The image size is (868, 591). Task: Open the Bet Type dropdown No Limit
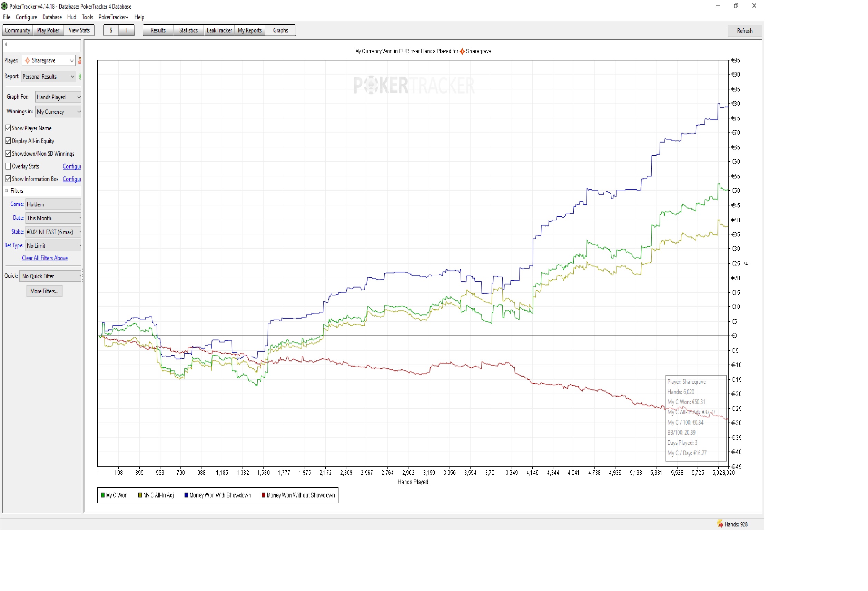click(x=53, y=246)
